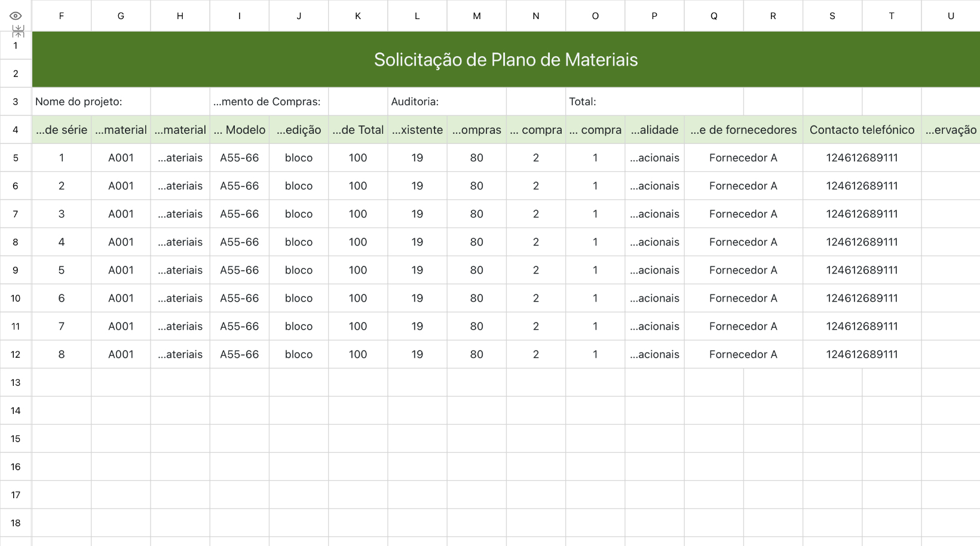Select column F header

click(62, 16)
